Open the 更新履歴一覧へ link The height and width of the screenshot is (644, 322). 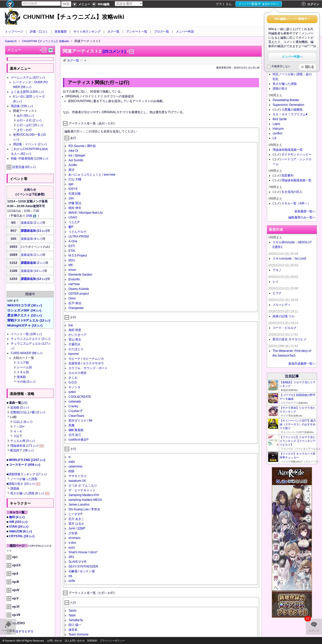[x=305, y=211]
